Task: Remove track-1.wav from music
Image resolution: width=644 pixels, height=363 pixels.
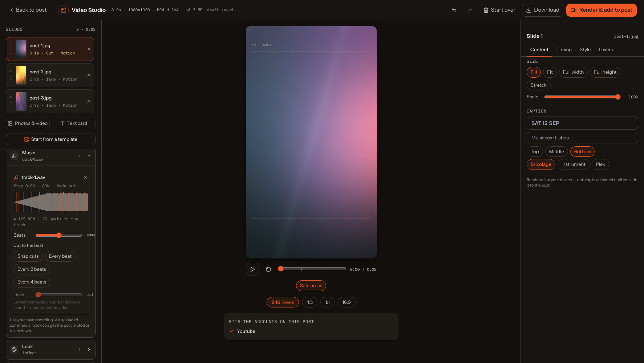Action: click(85, 178)
